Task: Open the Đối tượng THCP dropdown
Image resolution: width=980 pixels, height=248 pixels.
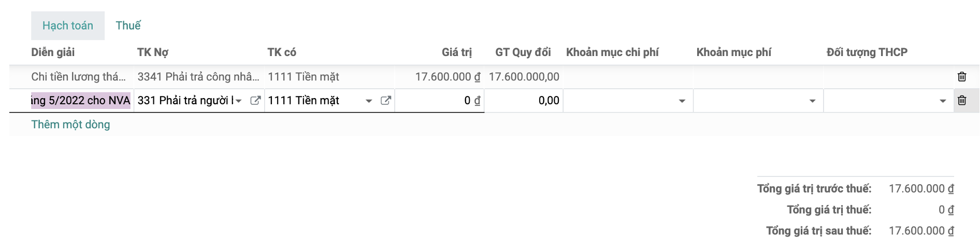Action: tap(889, 101)
